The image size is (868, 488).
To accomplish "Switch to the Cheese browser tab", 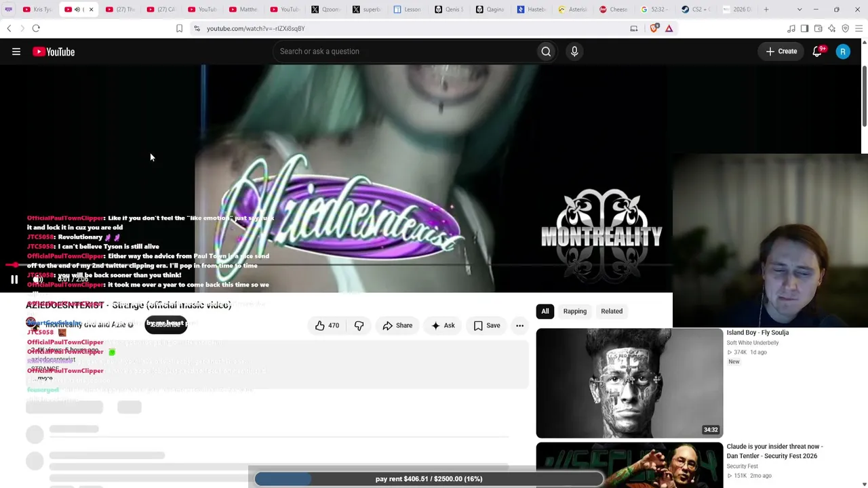I will point(614,9).
